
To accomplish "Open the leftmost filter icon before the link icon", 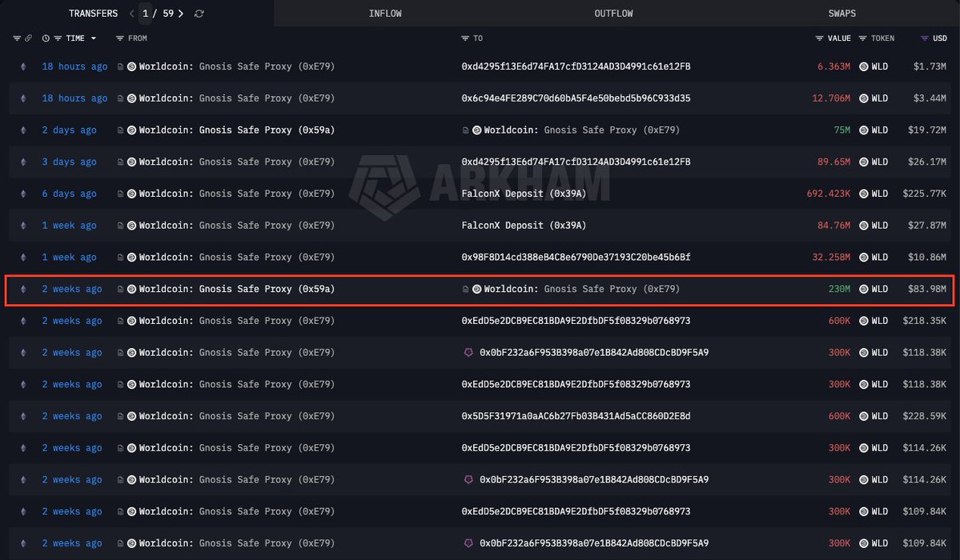I will point(17,38).
